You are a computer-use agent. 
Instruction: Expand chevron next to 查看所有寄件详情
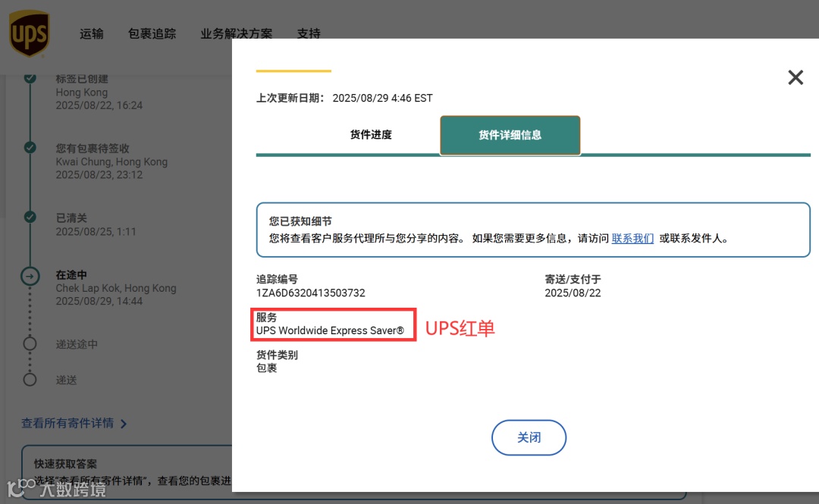(x=124, y=424)
